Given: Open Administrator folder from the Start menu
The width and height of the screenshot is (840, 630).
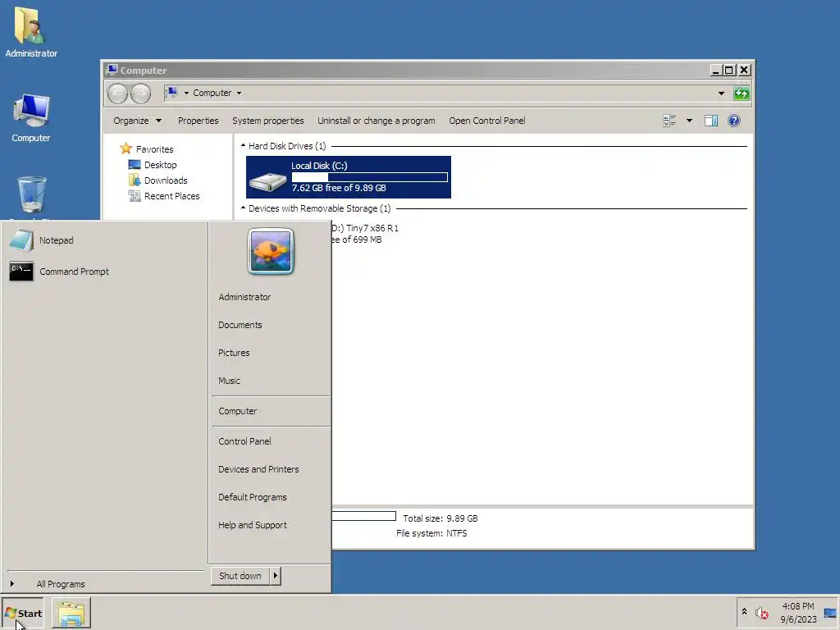Looking at the screenshot, I should click(x=244, y=297).
